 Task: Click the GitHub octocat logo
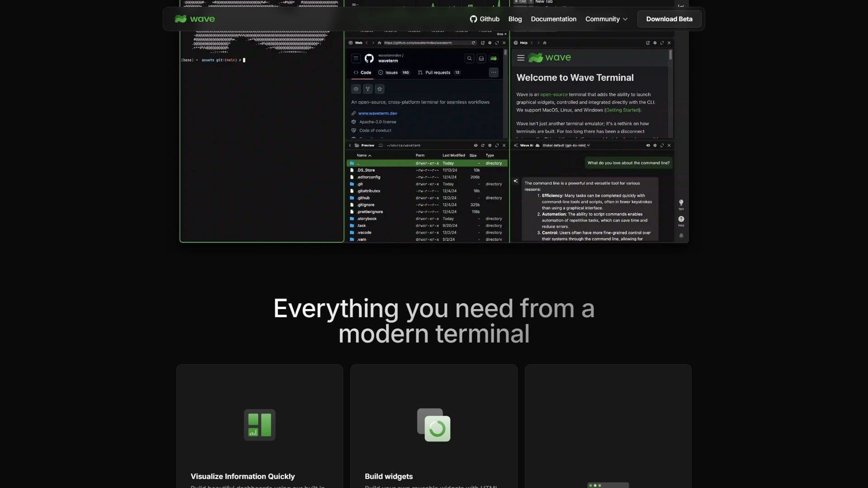click(369, 58)
